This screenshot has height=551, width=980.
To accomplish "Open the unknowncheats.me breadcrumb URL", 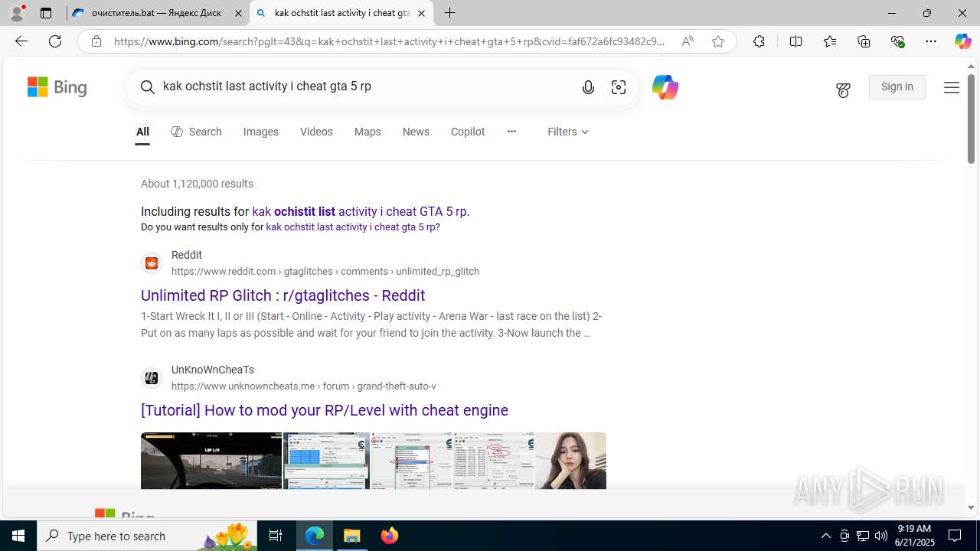I will (304, 386).
